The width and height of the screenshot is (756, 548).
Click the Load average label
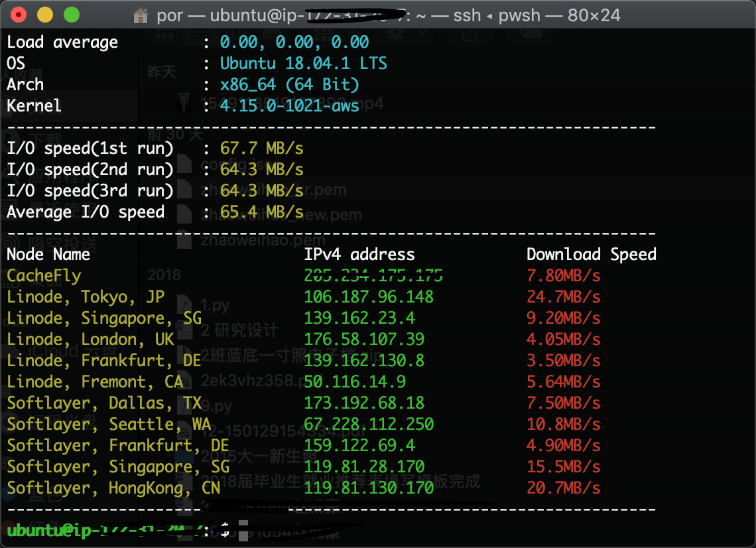pos(62,42)
